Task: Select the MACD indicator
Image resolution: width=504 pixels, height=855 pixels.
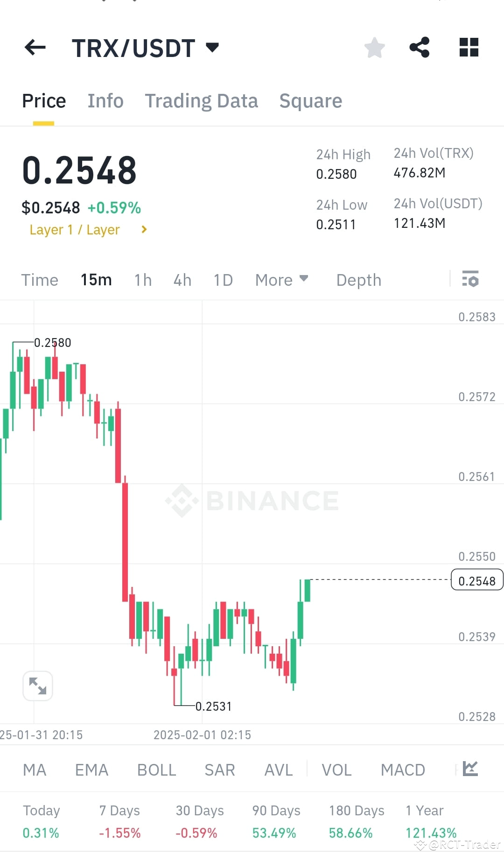Action: pyautogui.click(x=402, y=770)
